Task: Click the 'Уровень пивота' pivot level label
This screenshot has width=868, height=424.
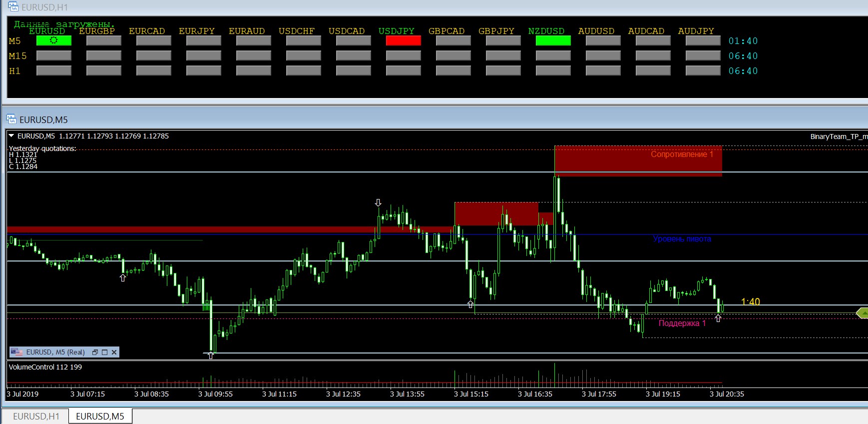Action: click(682, 239)
